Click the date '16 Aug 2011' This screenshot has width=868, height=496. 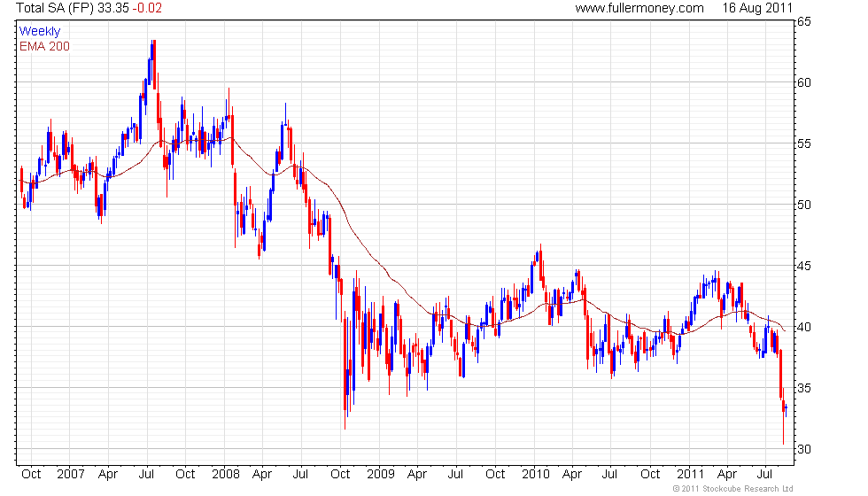(x=757, y=8)
